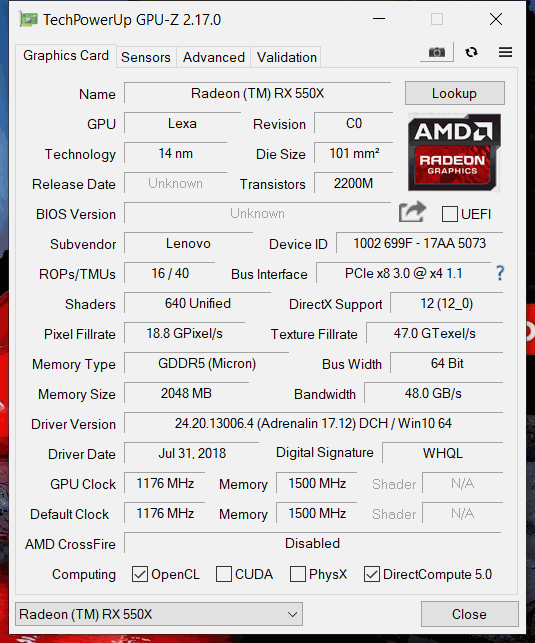Click the Memory Type GDDR5 (Micron) field
Screen dimensions: 535x643
click(x=207, y=363)
